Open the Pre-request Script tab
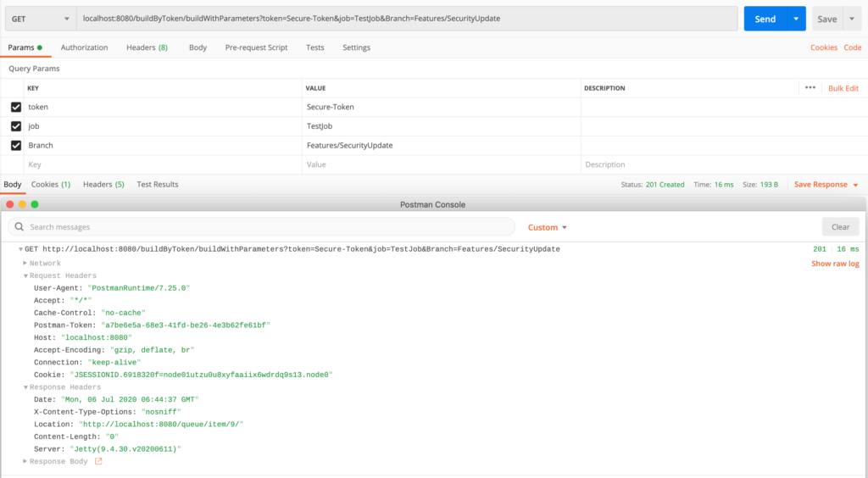The width and height of the screenshot is (868, 478). pos(256,47)
